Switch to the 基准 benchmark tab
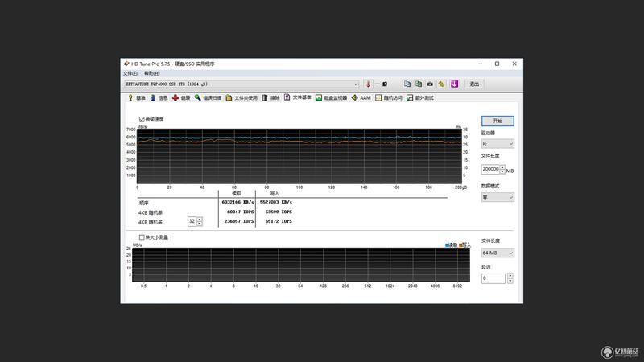 (x=137, y=97)
